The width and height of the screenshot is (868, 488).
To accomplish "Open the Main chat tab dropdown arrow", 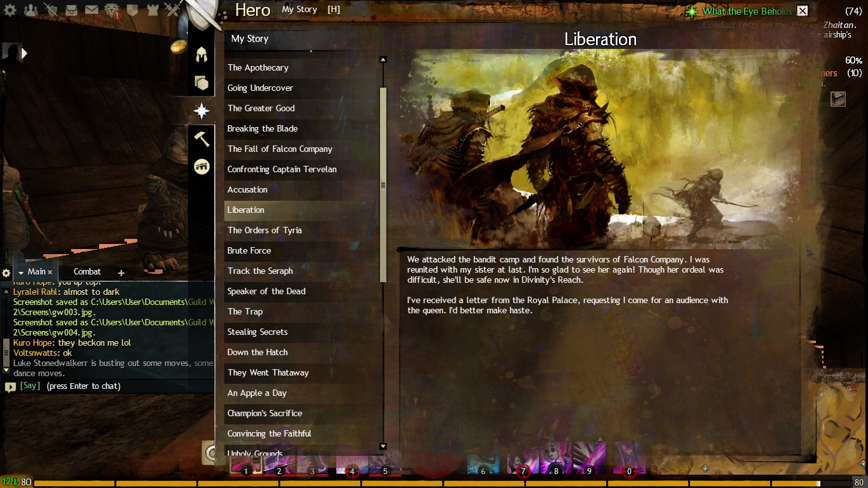I will 20,273.
